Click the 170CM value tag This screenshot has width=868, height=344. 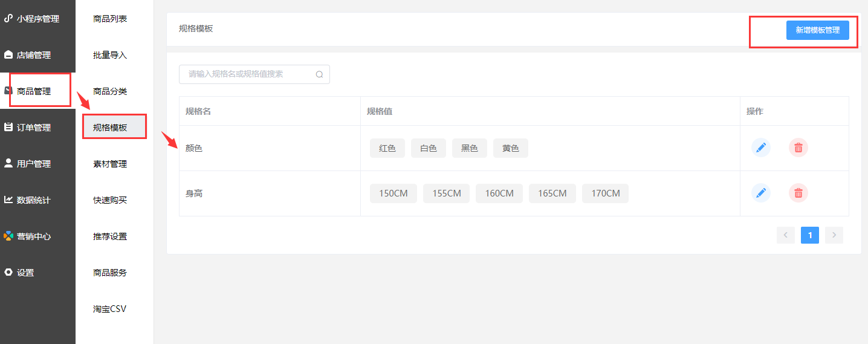605,193
